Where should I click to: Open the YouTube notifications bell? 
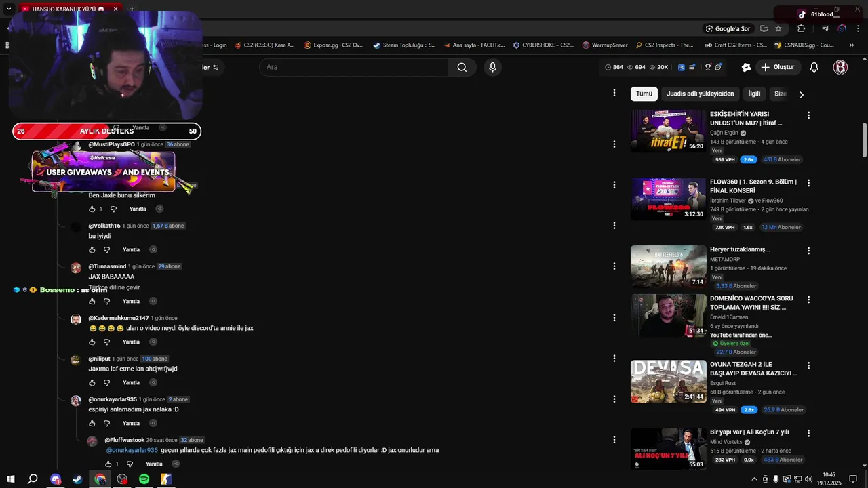tap(814, 67)
